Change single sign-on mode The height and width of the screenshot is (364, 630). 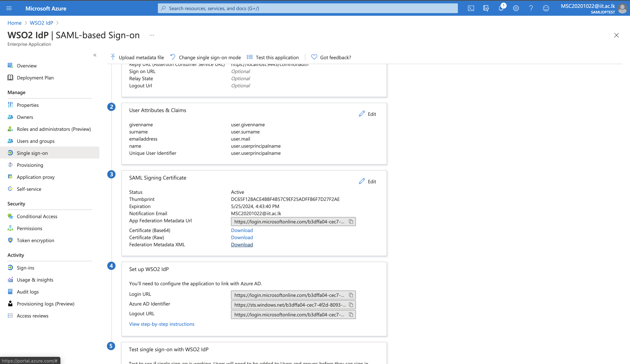click(205, 58)
